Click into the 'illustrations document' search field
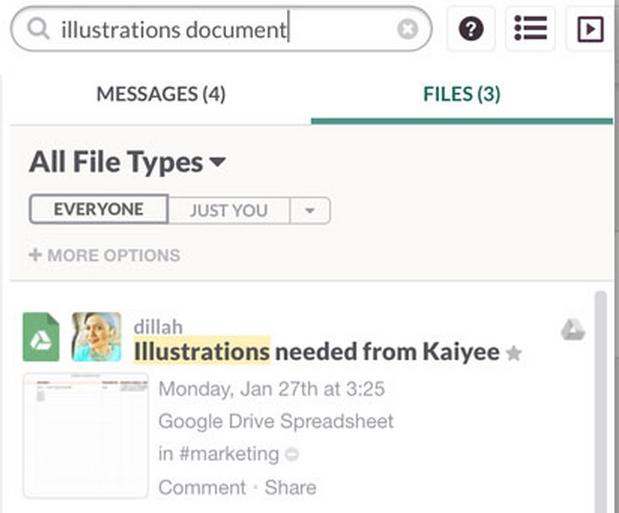 tap(221, 29)
